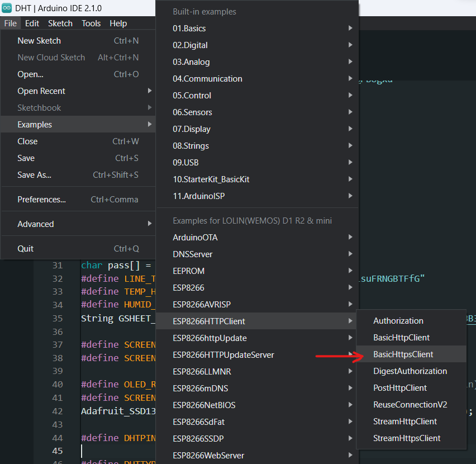Viewport: 476px width, 464px height.
Task: Click Save in the File menu
Action: tap(78, 158)
